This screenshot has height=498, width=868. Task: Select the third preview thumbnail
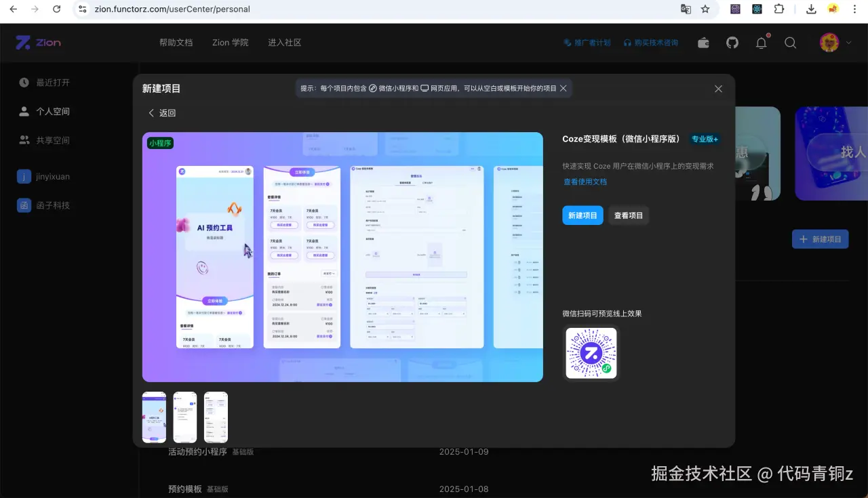pos(216,417)
